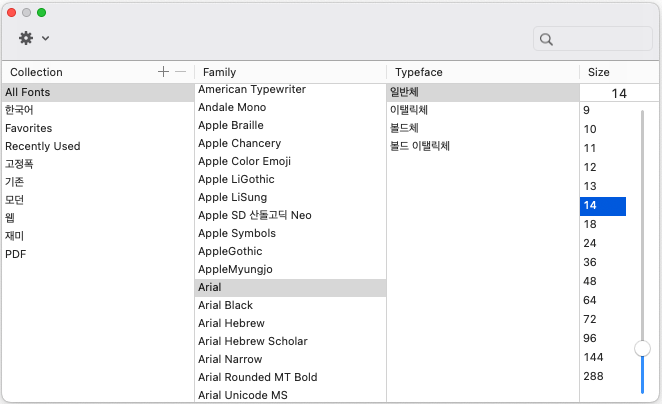Set font size to 18
Image resolution: width=662 pixels, height=404 pixels.
coord(603,224)
